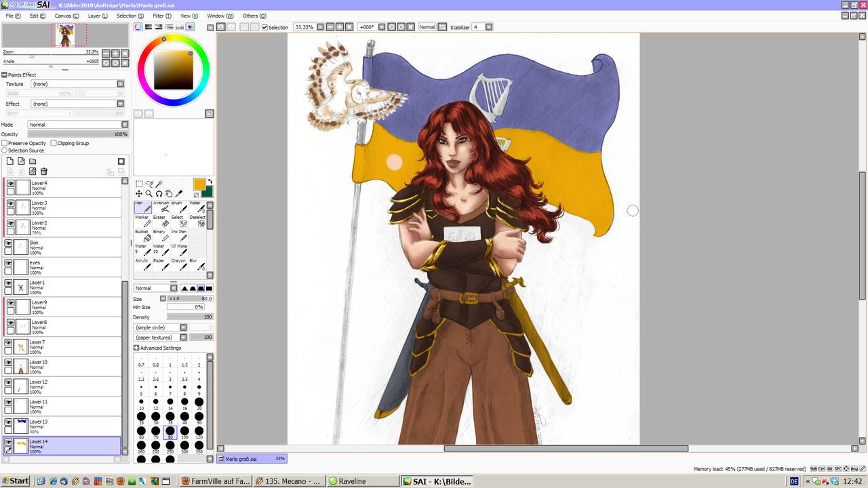
Task: Open the paper textures dropdown
Action: tap(183, 337)
